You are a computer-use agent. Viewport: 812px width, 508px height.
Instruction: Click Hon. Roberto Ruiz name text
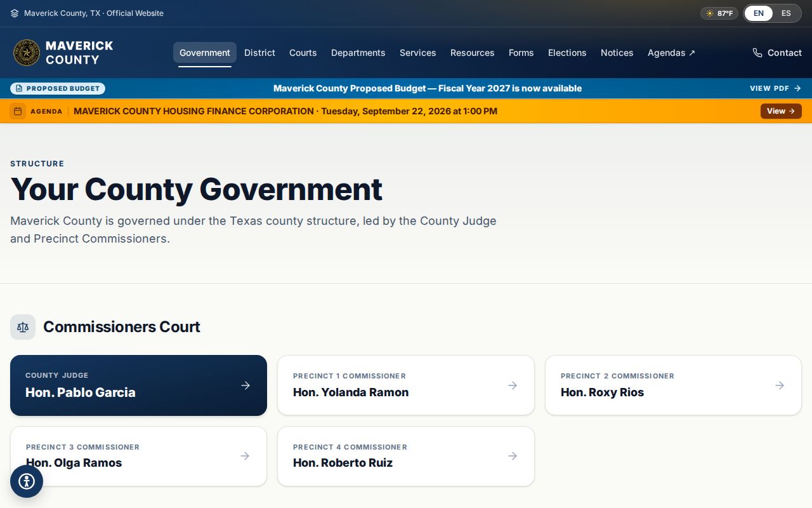343,463
